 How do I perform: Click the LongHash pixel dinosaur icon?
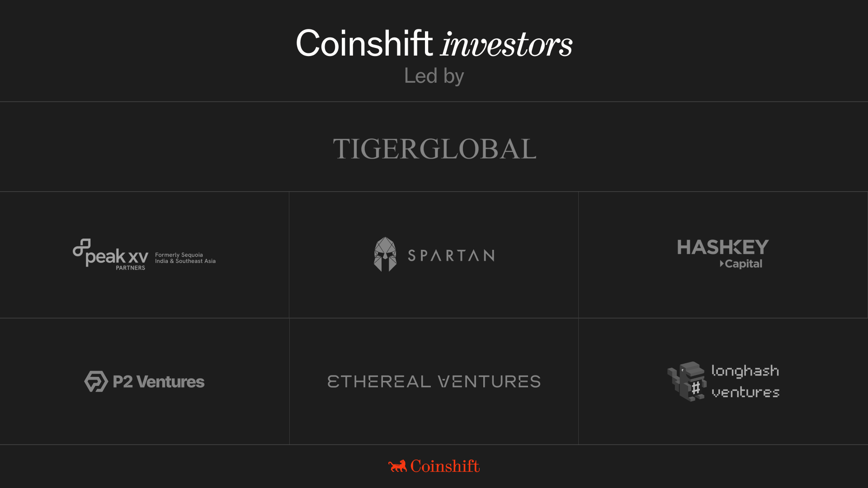(x=687, y=381)
